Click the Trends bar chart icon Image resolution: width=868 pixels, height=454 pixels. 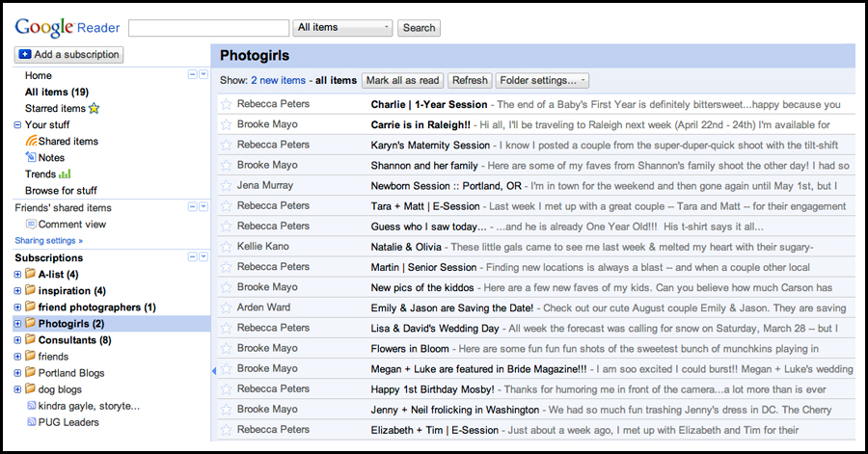pos(65,174)
